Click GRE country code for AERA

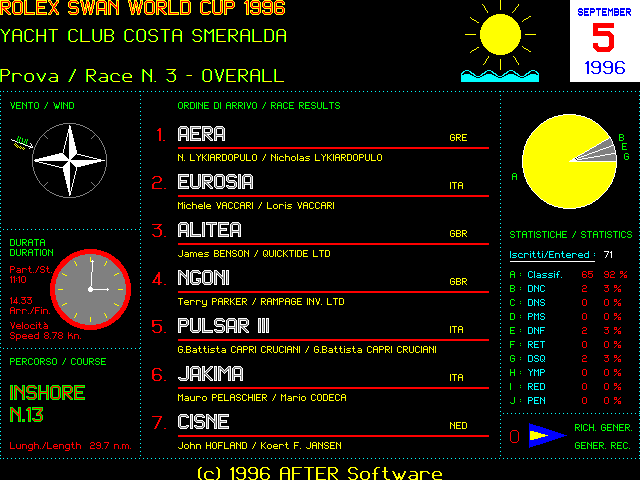coord(458,138)
